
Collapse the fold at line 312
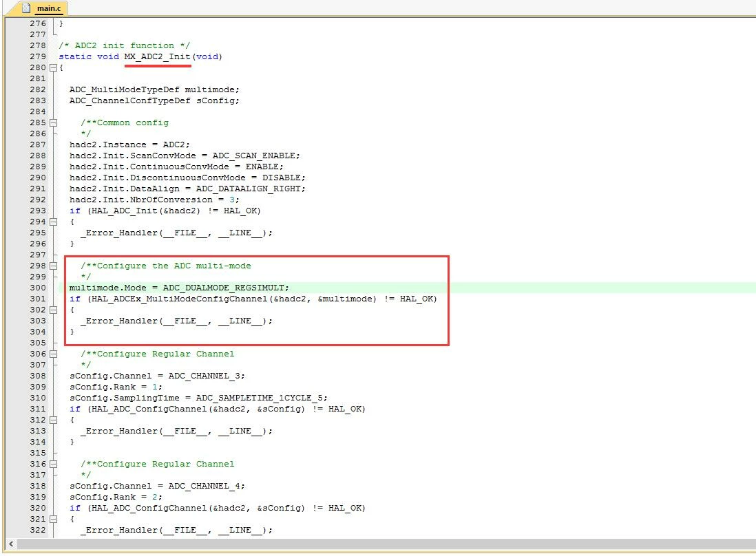[x=54, y=420]
